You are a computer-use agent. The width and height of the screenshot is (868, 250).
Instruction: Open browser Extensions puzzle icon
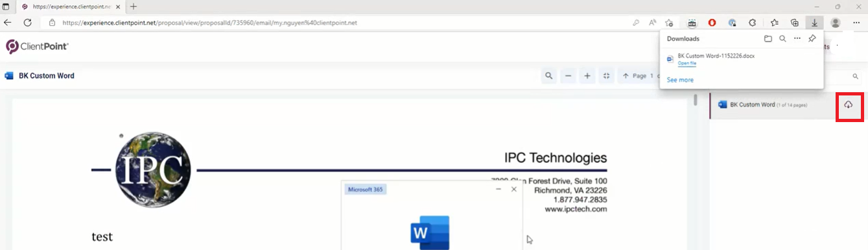pyautogui.click(x=753, y=22)
